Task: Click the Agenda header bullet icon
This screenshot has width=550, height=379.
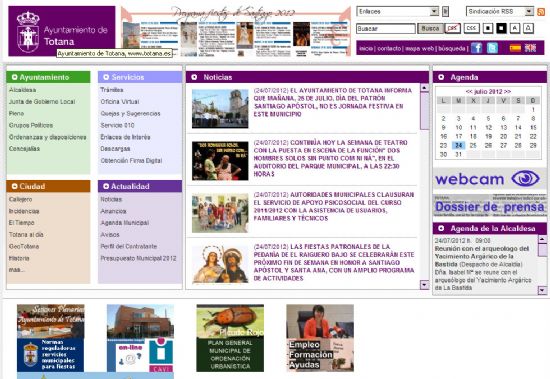Action: [x=441, y=77]
